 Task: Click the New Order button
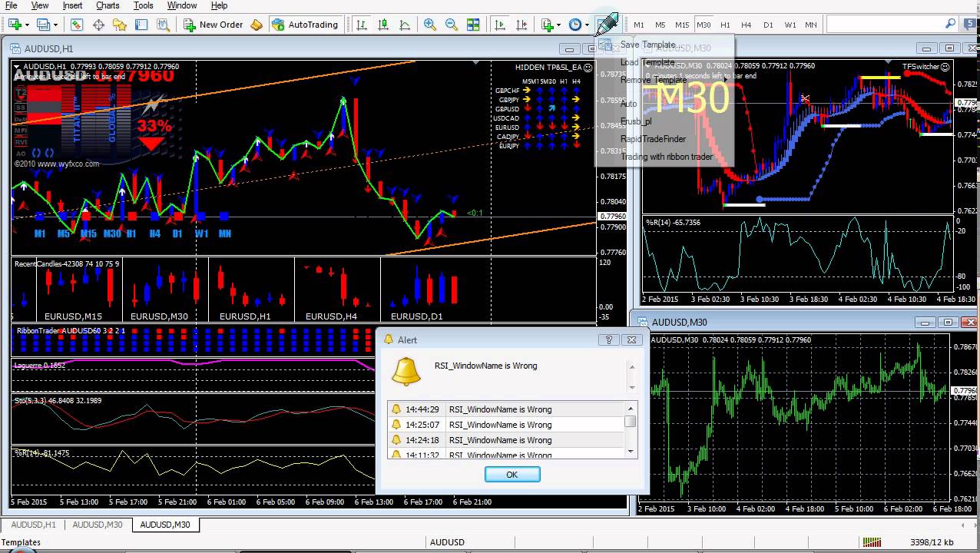coord(214,25)
